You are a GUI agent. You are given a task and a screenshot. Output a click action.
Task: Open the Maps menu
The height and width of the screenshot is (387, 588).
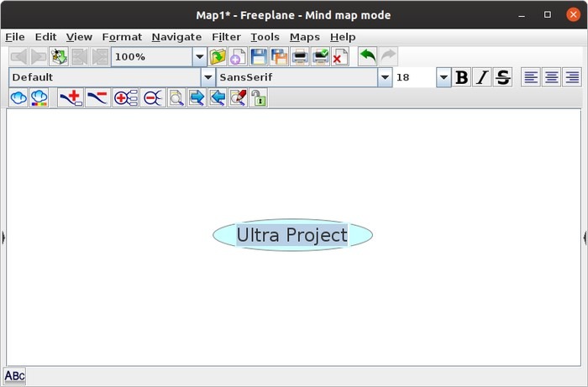(305, 37)
